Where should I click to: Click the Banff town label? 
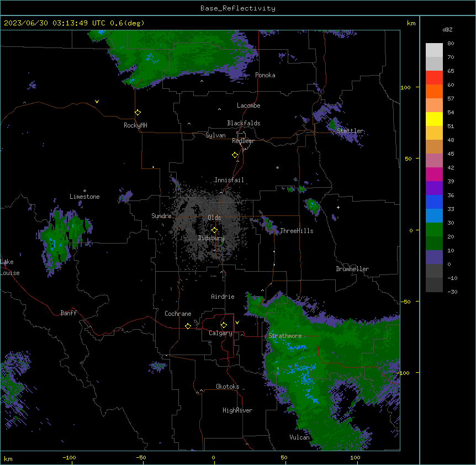(x=68, y=313)
